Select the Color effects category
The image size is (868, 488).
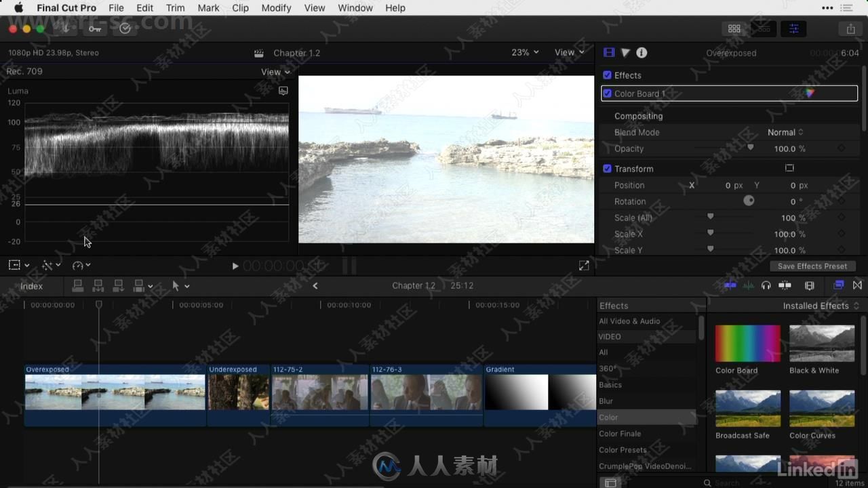(x=647, y=418)
